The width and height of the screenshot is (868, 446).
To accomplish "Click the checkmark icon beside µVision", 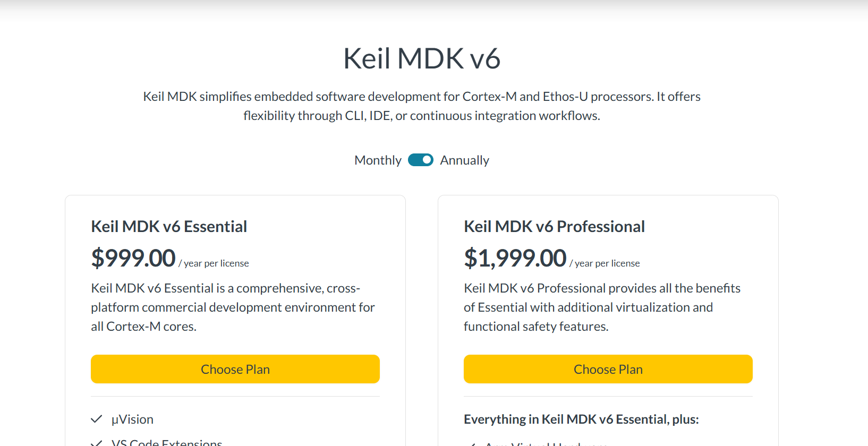I will pyautogui.click(x=96, y=419).
